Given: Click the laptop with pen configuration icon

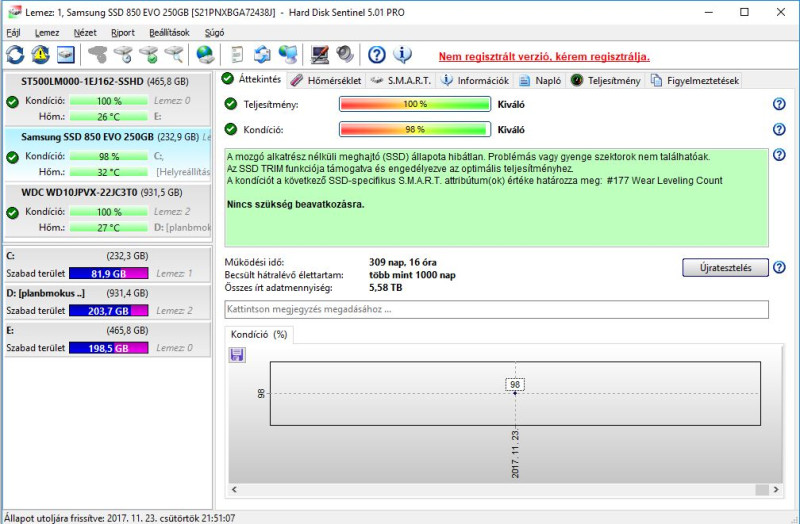Looking at the screenshot, I should 320,54.
